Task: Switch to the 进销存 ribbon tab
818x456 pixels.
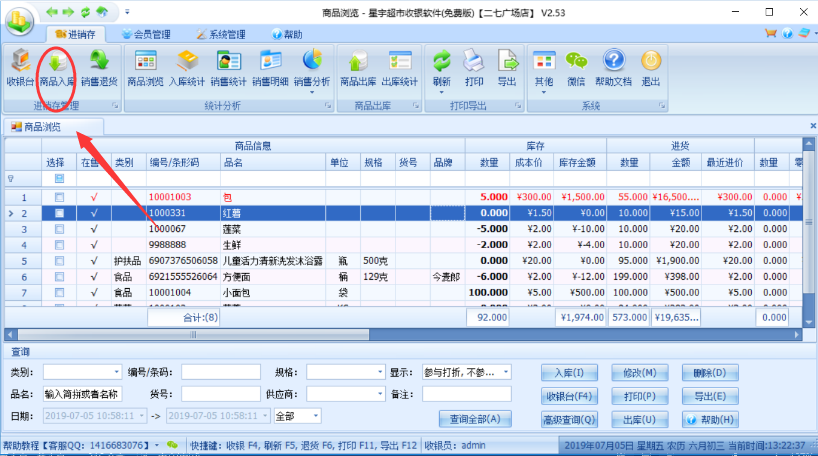Action: [x=76, y=34]
